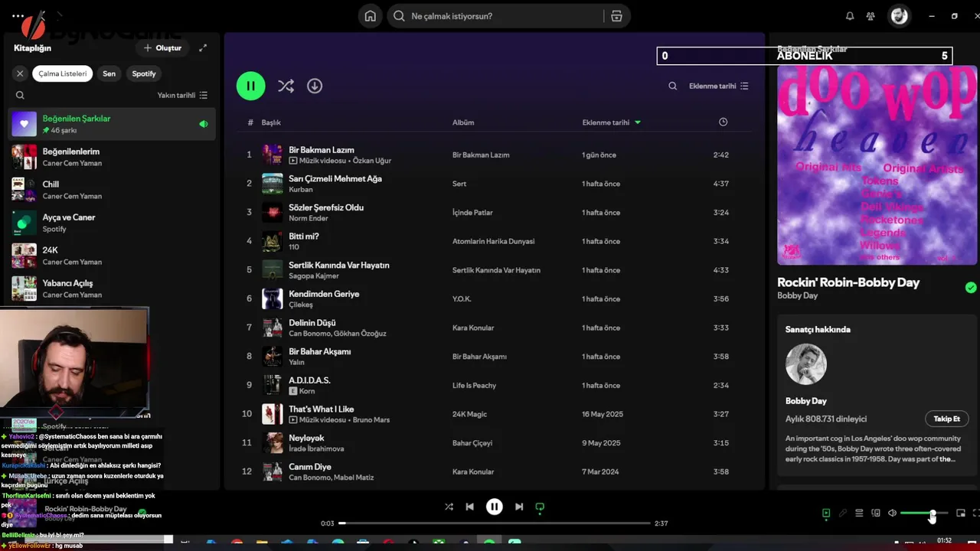Image resolution: width=980 pixels, height=551 pixels.
Task: Play the track Bir Bakman Lazım
Action: [x=494, y=155]
